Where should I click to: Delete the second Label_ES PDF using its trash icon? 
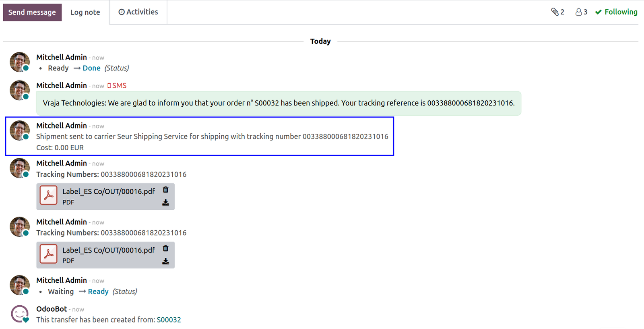[165, 248]
